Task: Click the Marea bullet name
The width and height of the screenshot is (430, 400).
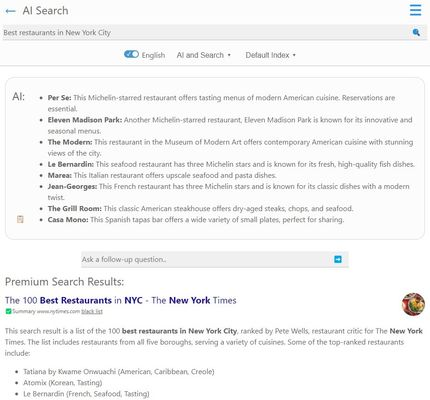Action: pos(59,175)
